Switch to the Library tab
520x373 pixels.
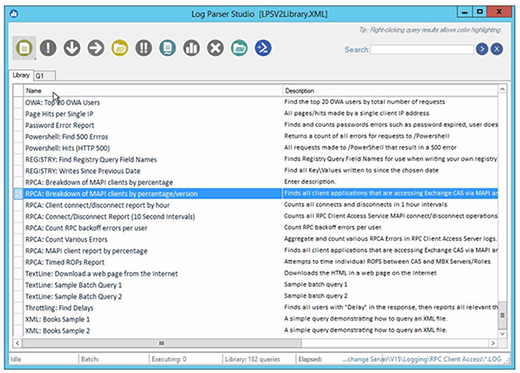21,75
